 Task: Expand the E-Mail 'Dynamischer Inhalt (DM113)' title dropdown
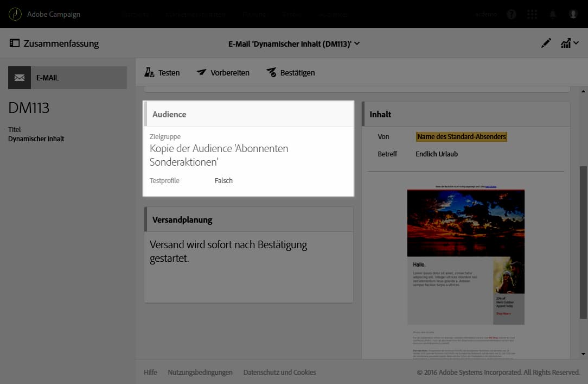[356, 43]
